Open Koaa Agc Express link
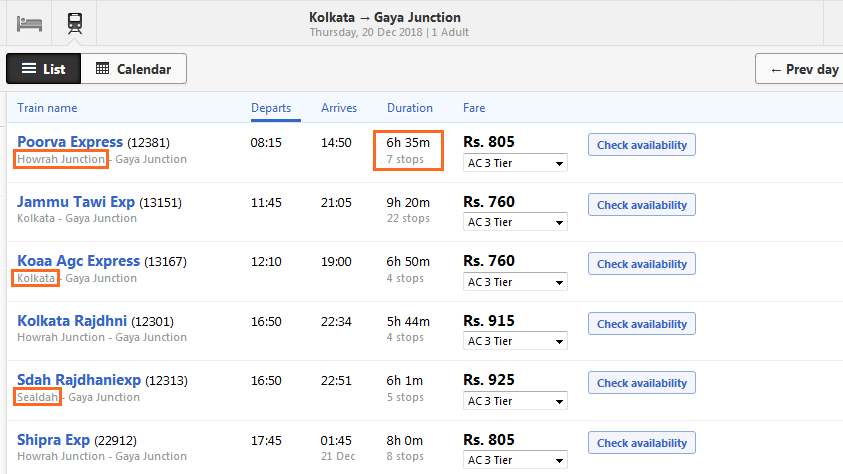 (78, 261)
